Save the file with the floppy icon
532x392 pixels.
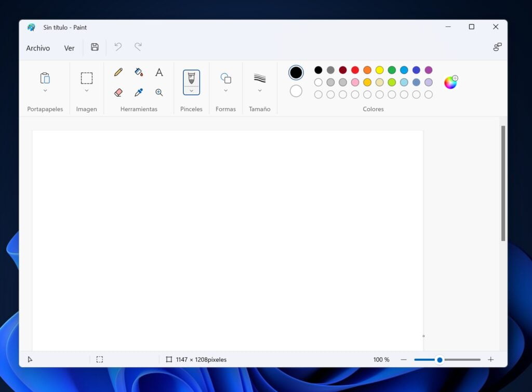click(95, 47)
